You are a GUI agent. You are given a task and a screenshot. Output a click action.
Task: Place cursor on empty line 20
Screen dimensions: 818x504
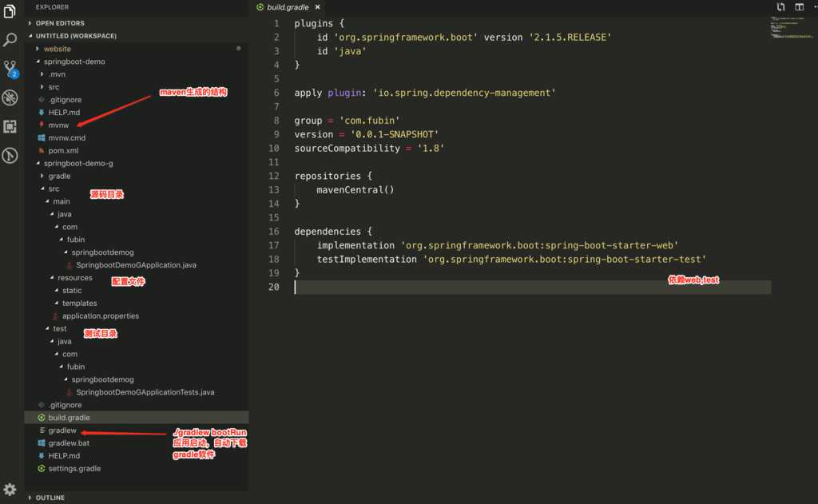532,287
